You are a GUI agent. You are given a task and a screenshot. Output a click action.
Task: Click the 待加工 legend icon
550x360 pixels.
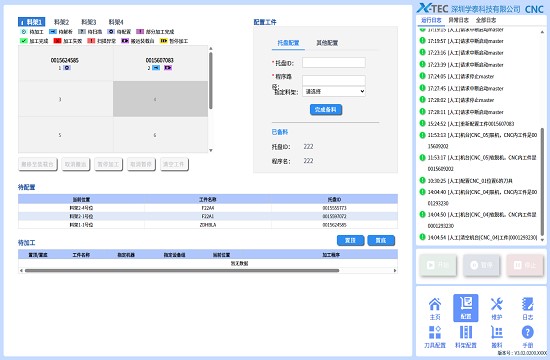[x=24, y=32]
